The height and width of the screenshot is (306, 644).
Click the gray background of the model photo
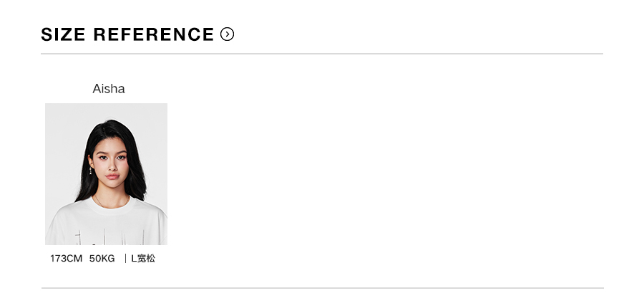tap(61, 129)
